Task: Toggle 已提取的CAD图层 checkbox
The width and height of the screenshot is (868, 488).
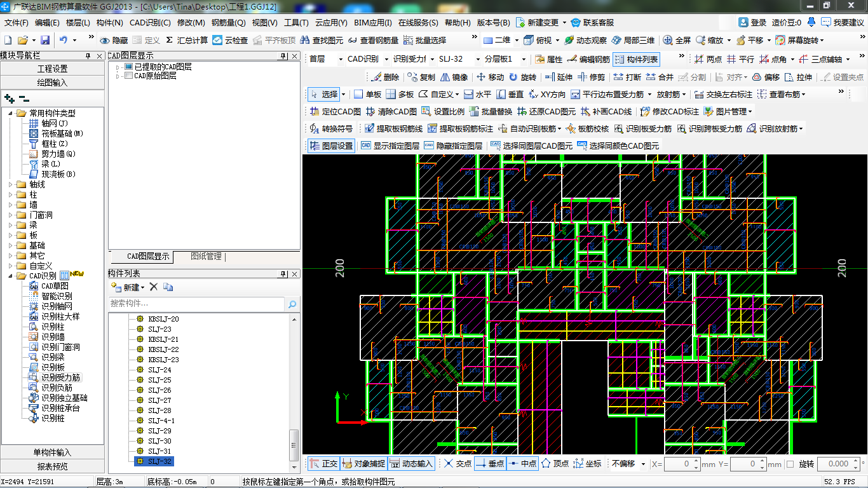Action: click(x=129, y=67)
